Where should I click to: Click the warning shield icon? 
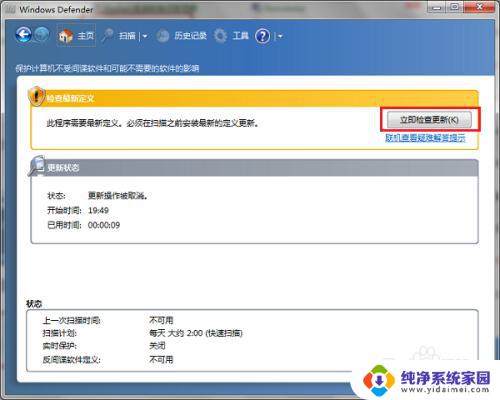click(x=36, y=96)
